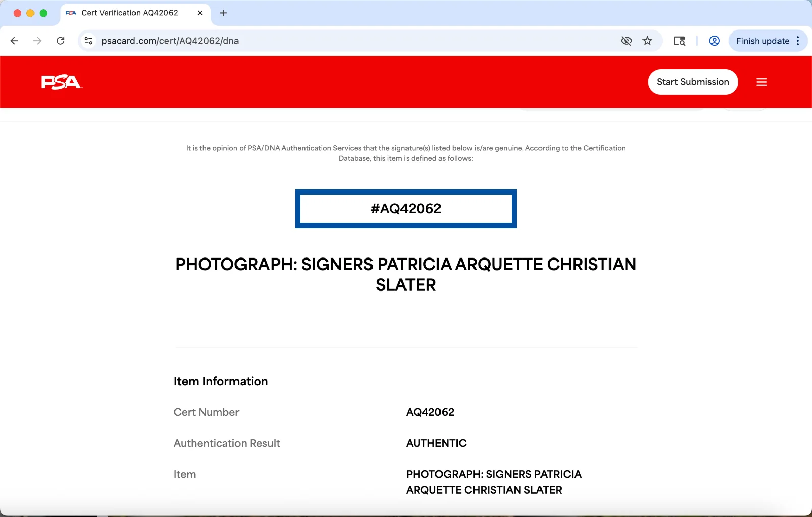Viewport: 812px width, 517px height.
Task: Click the red close window button
Action: coord(17,13)
